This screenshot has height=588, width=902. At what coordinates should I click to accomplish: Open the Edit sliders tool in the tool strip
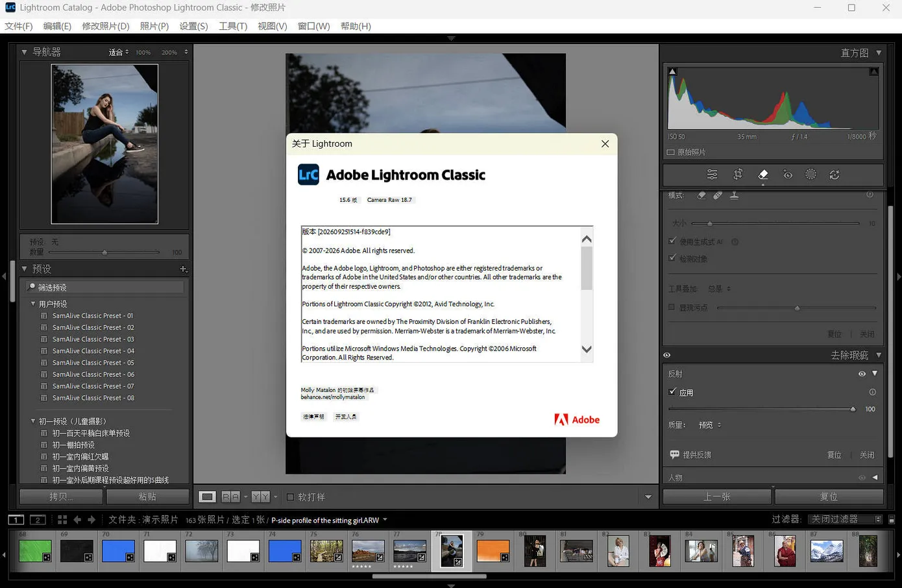[x=712, y=175]
